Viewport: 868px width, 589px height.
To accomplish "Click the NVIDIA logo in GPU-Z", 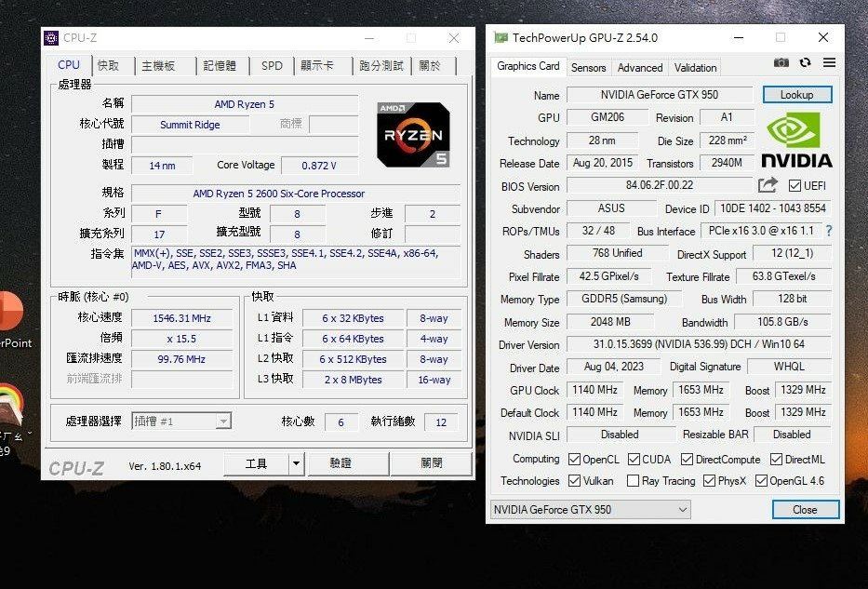I will [796, 140].
